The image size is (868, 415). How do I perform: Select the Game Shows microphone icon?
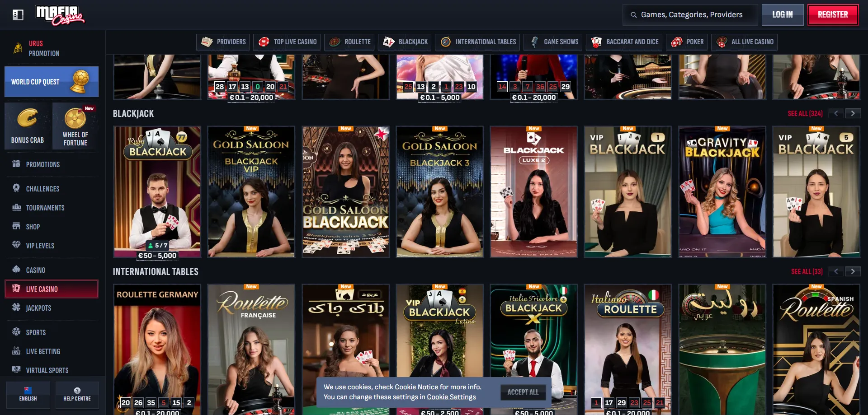coord(534,42)
